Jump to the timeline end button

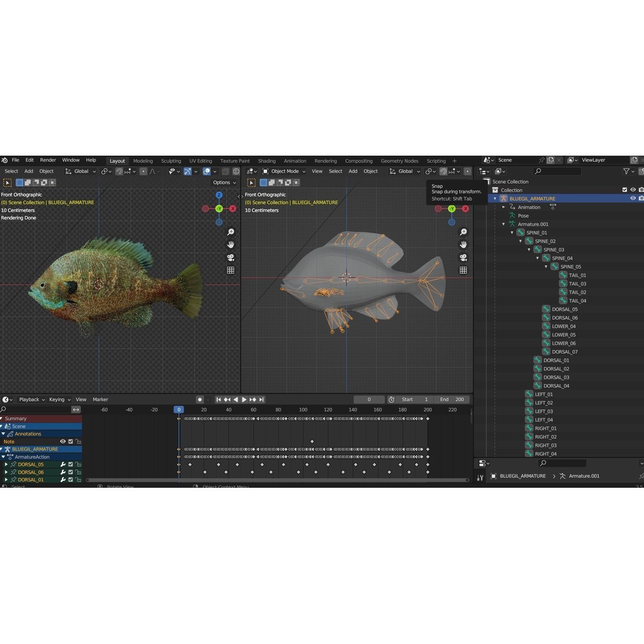[262, 400]
